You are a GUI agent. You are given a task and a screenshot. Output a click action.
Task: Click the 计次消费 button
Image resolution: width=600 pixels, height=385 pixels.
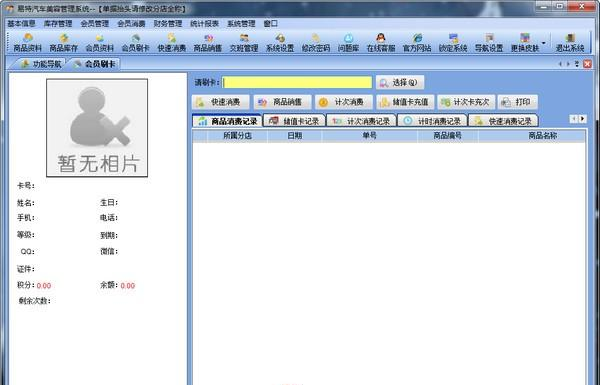click(344, 102)
